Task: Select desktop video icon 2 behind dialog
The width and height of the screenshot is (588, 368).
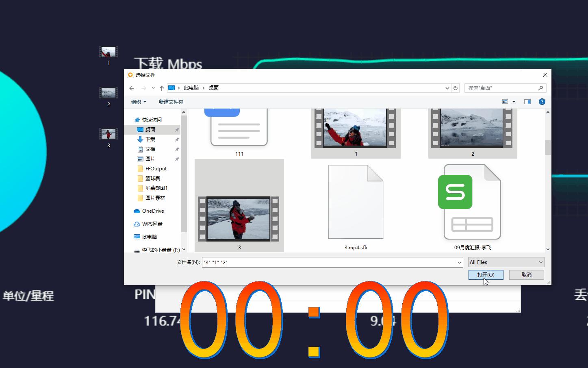Action: [108, 97]
